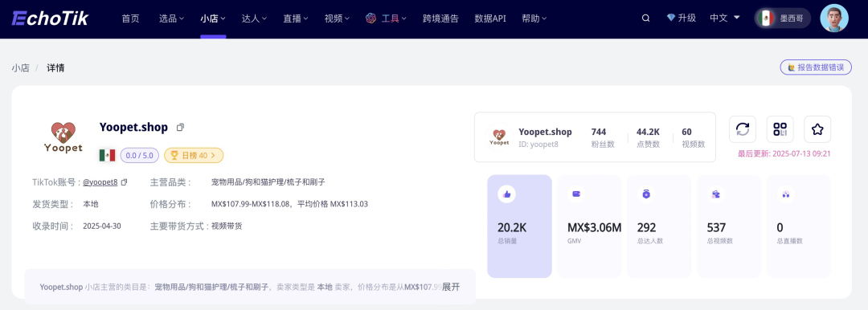Image resolution: width=868 pixels, height=310 pixels.
Task: Copy the @yoopet8 TikTok account
Action: pyautogui.click(x=124, y=182)
